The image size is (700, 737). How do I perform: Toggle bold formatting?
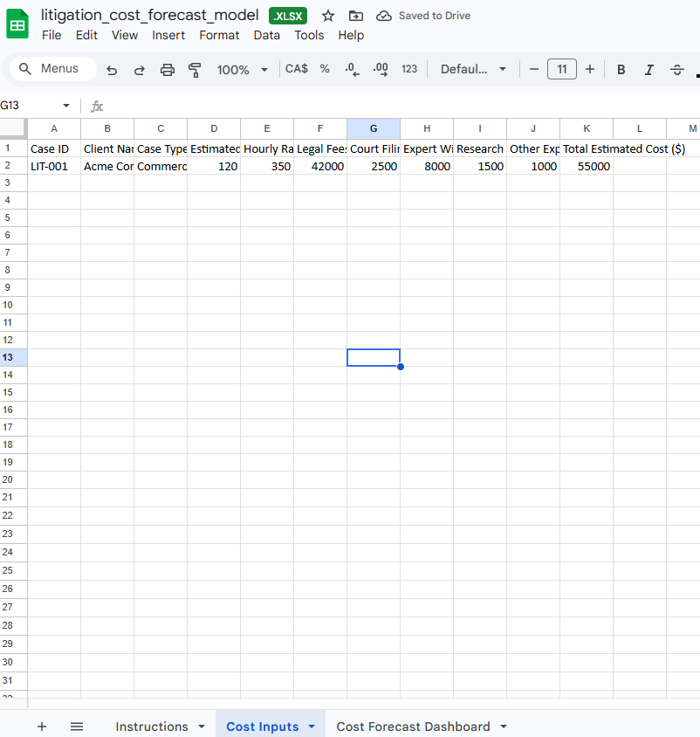621,70
